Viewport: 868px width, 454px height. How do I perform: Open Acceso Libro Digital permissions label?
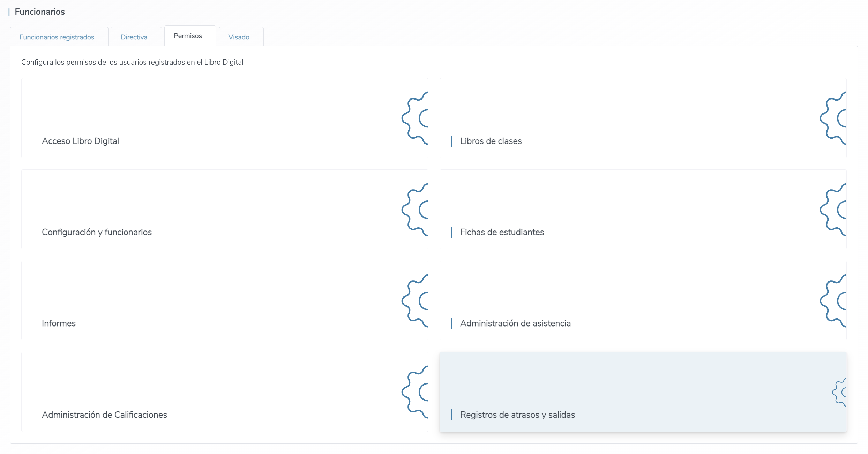(80, 141)
